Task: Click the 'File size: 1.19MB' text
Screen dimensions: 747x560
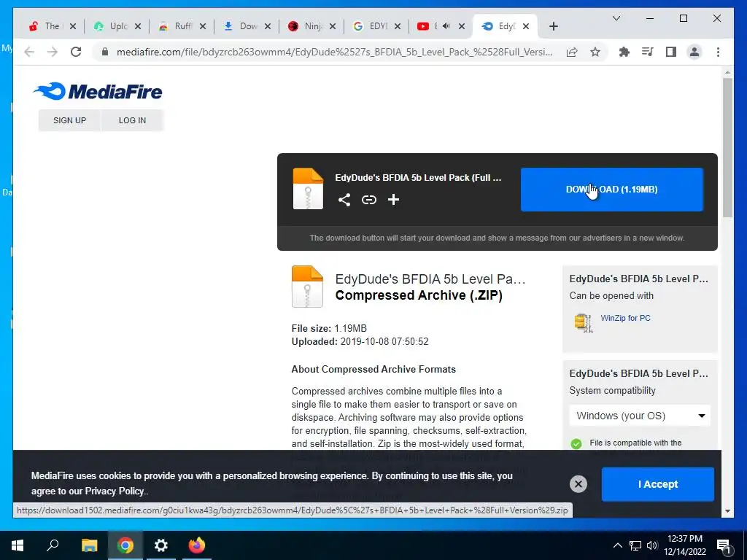Action: [329, 329]
